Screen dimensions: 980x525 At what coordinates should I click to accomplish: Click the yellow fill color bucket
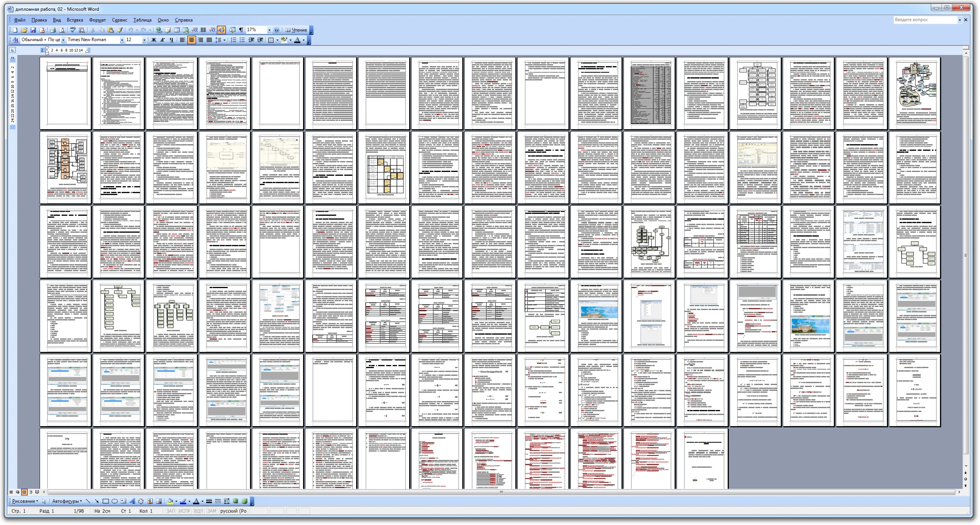click(x=170, y=501)
